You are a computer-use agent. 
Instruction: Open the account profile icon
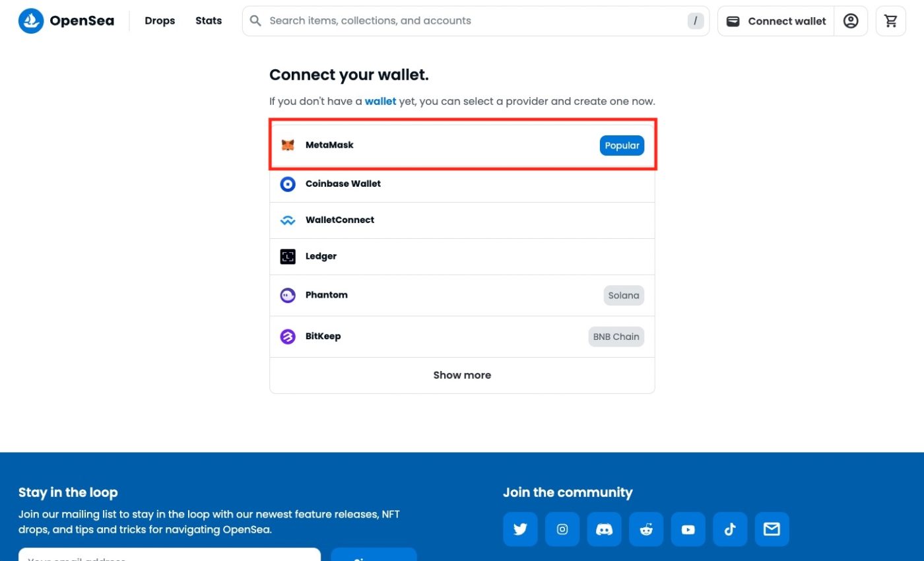click(x=851, y=21)
